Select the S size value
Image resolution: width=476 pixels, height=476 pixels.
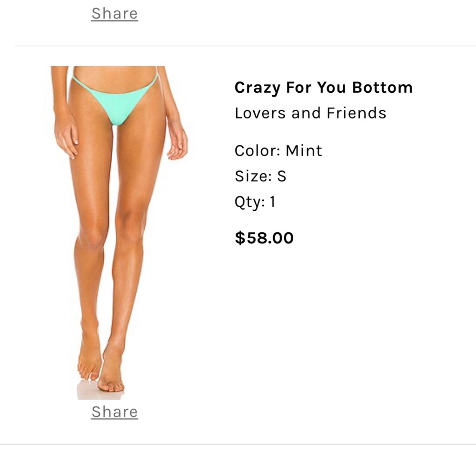(x=280, y=176)
